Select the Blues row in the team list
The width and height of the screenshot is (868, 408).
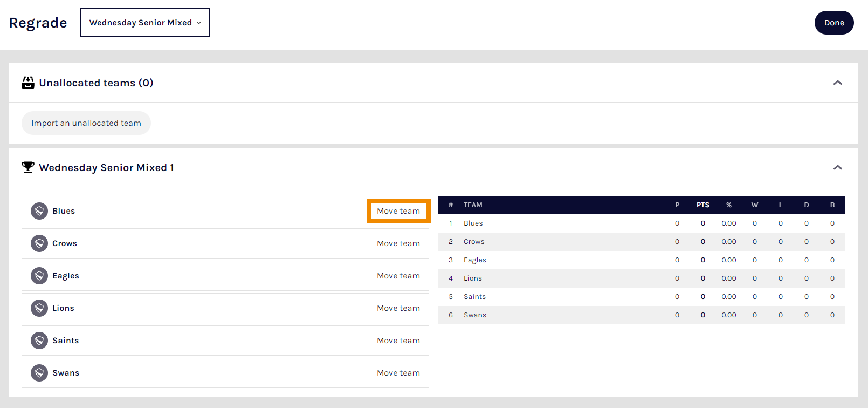225,211
